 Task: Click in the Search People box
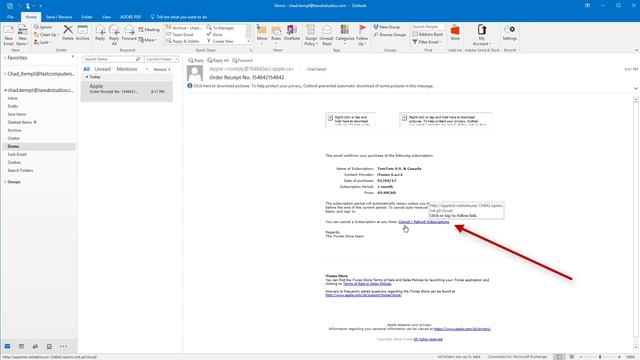[427, 27]
